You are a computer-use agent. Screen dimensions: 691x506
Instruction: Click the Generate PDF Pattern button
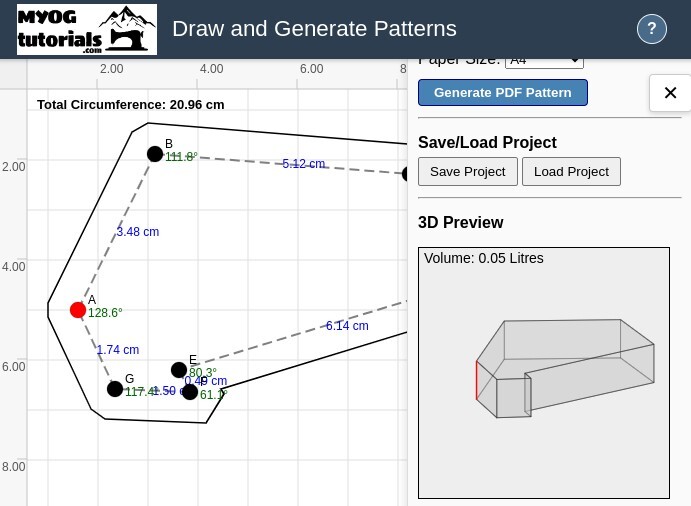tap(502, 93)
